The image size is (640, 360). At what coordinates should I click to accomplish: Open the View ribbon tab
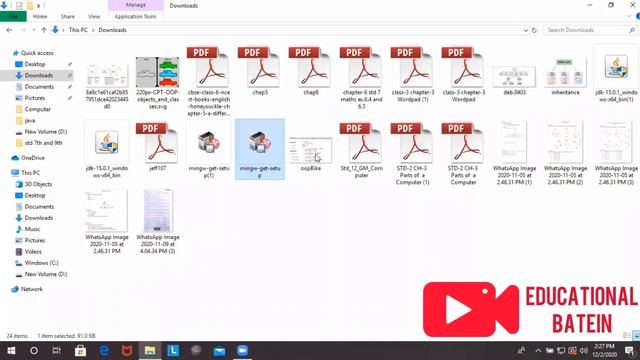coord(94,17)
